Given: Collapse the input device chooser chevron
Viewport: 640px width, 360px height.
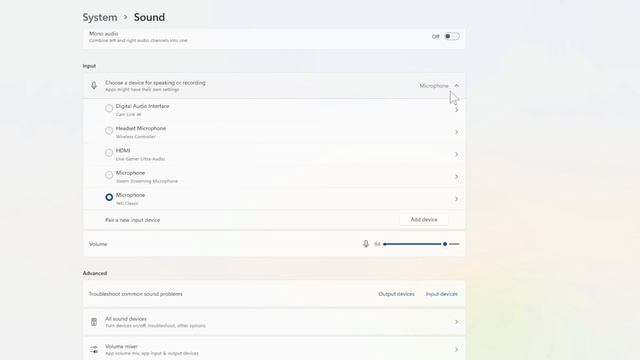Looking at the screenshot, I should (456, 86).
